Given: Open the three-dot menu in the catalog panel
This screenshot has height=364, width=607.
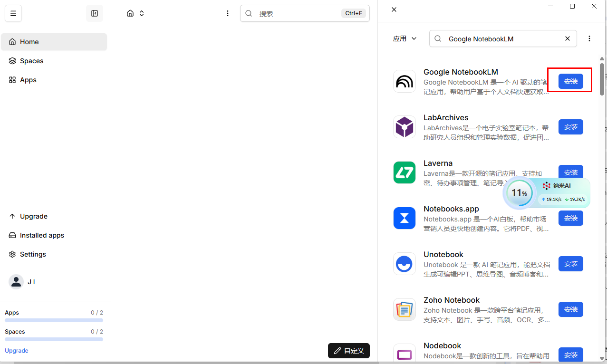Looking at the screenshot, I should [x=589, y=38].
